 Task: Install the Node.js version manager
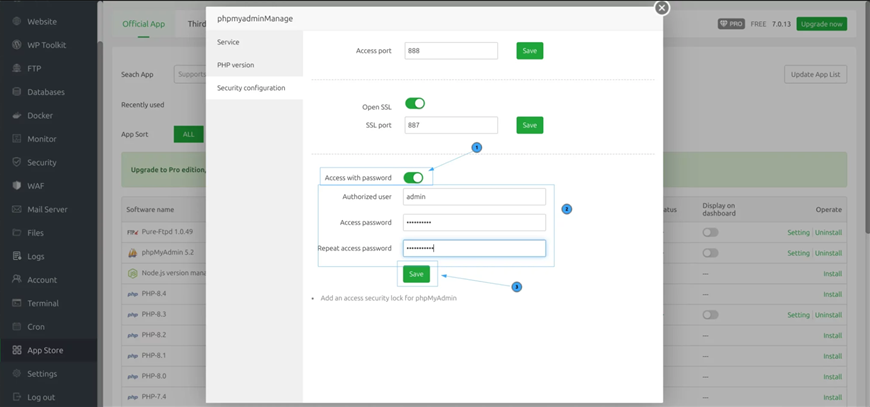(833, 273)
